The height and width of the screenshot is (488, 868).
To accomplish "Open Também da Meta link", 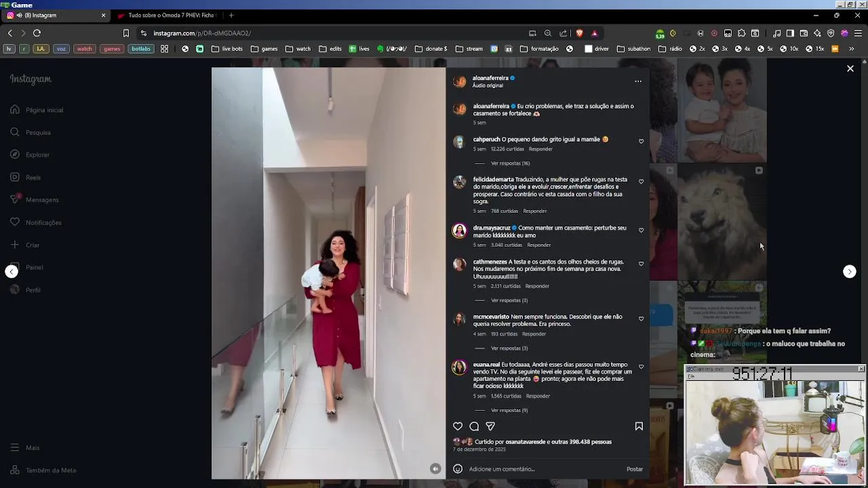I will (43, 470).
